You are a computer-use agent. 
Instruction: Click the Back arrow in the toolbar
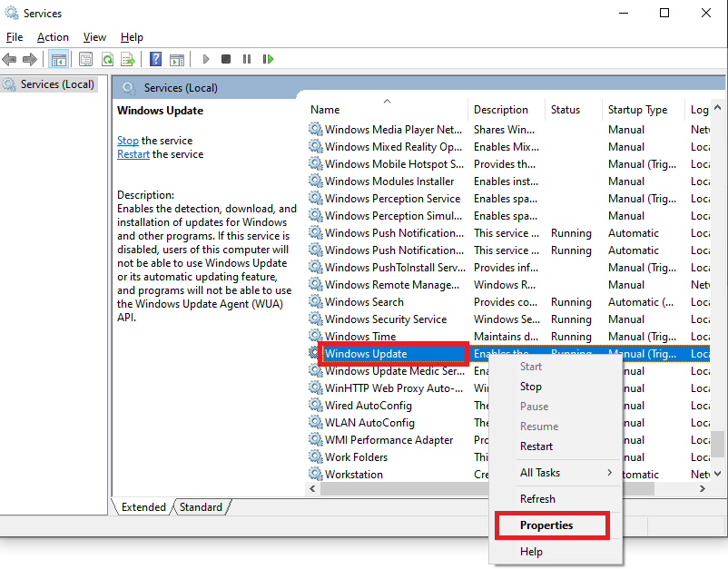tap(10, 59)
